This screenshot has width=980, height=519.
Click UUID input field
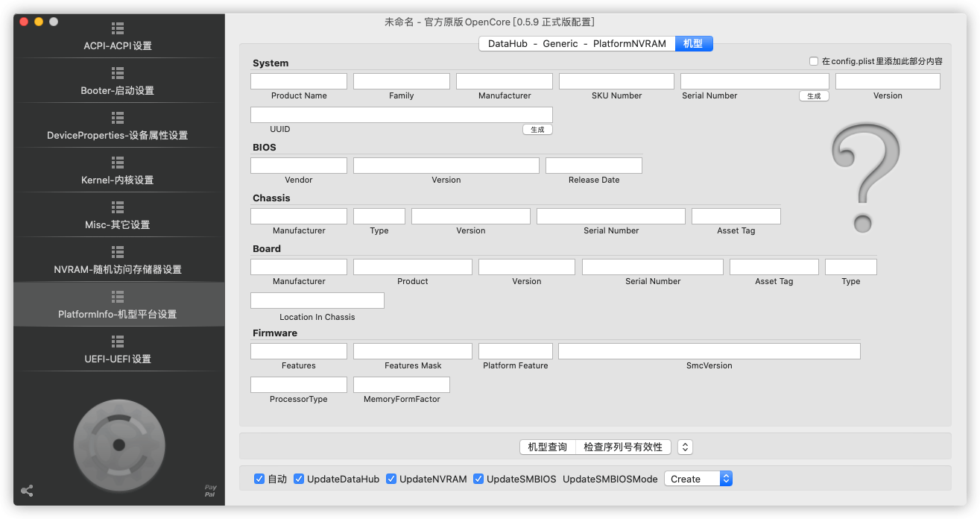(x=402, y=115)
